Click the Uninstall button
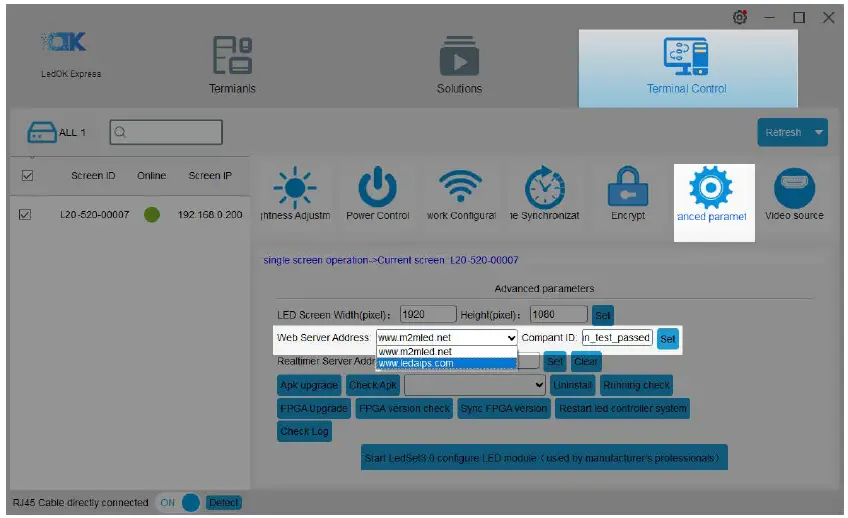 572,385
